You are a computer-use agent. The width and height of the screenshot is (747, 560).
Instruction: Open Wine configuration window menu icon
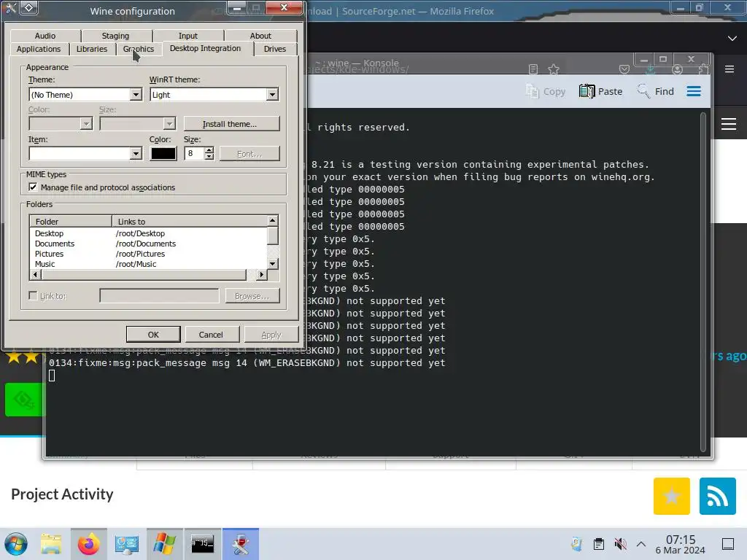(10, 8)
